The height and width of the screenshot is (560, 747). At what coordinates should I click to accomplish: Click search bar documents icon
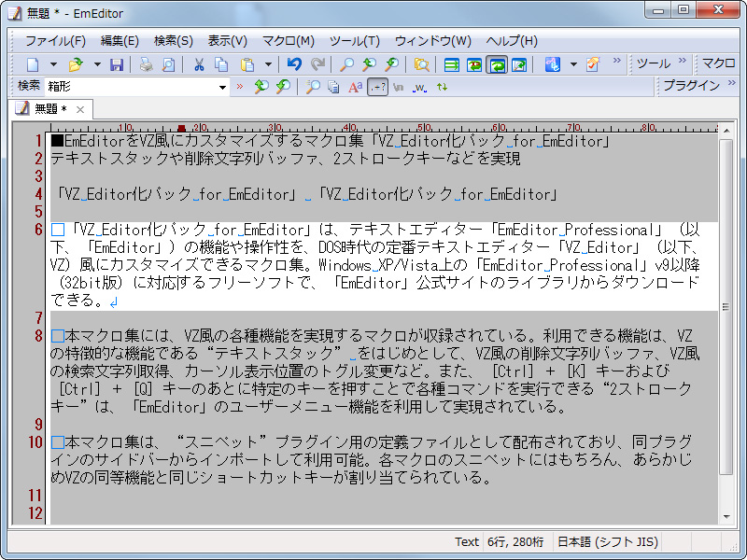click(x=333, y=87)
